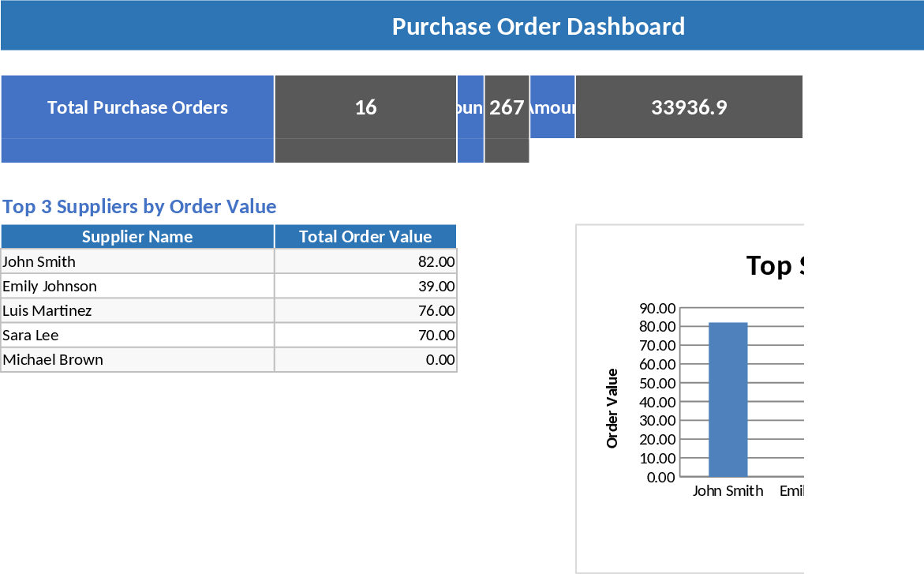This screenshot has width=924, height=574.
Task: Click the John Smith supplier cell
Action: [x=137, y=262]
